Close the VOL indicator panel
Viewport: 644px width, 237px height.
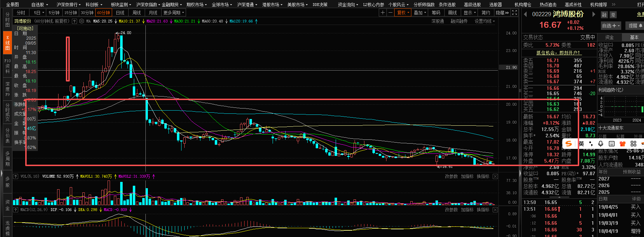click(x=495, y=176)
